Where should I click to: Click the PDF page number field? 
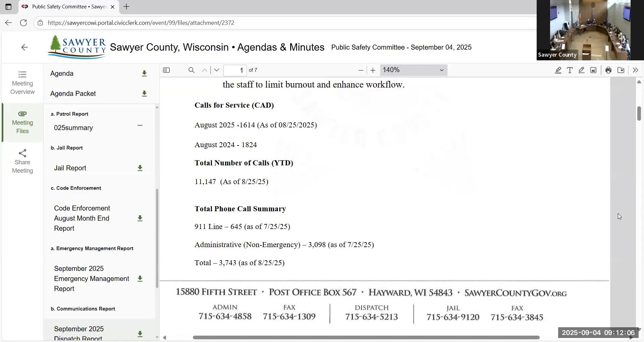coord(235,70)
